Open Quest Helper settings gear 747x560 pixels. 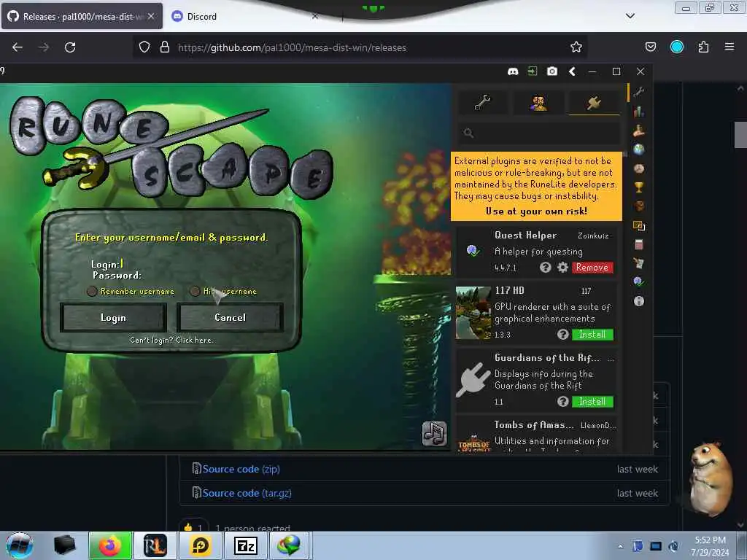[562, 268]
